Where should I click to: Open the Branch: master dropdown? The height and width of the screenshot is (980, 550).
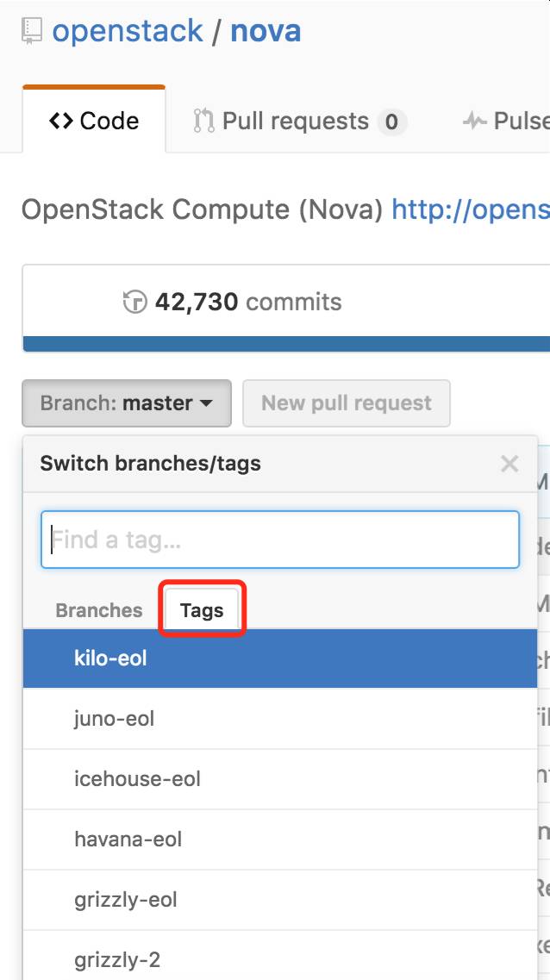coord(127,403)
